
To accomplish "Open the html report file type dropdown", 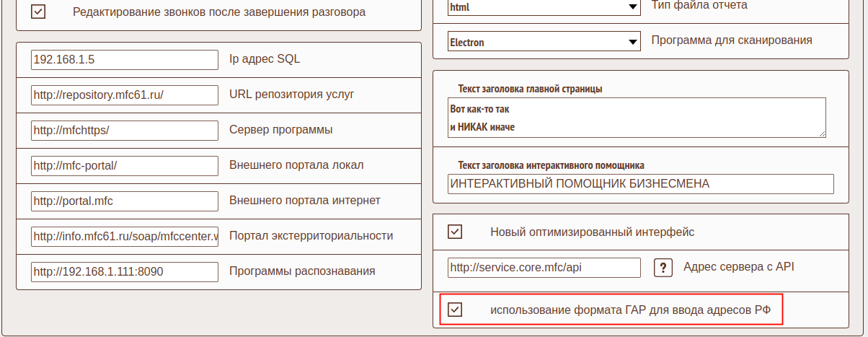I will [x=543, y=7].
